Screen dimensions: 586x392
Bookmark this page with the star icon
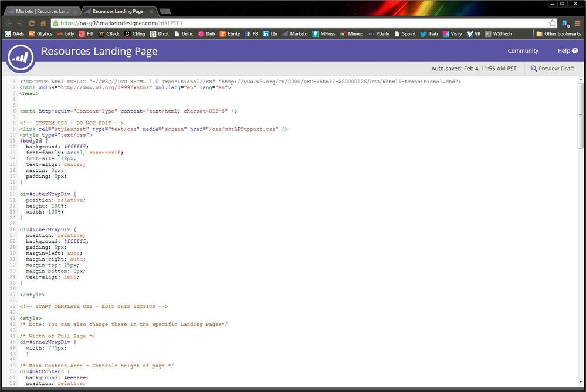tap(552, 23)
